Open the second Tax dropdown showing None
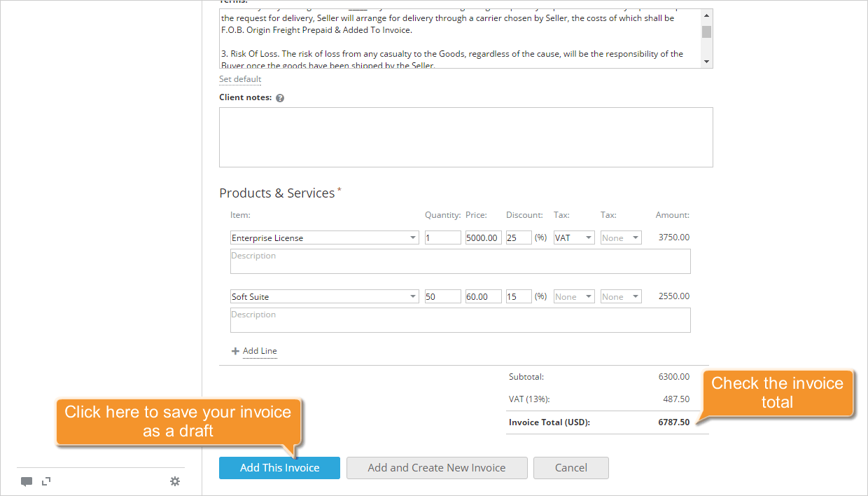 coord(620,237)
